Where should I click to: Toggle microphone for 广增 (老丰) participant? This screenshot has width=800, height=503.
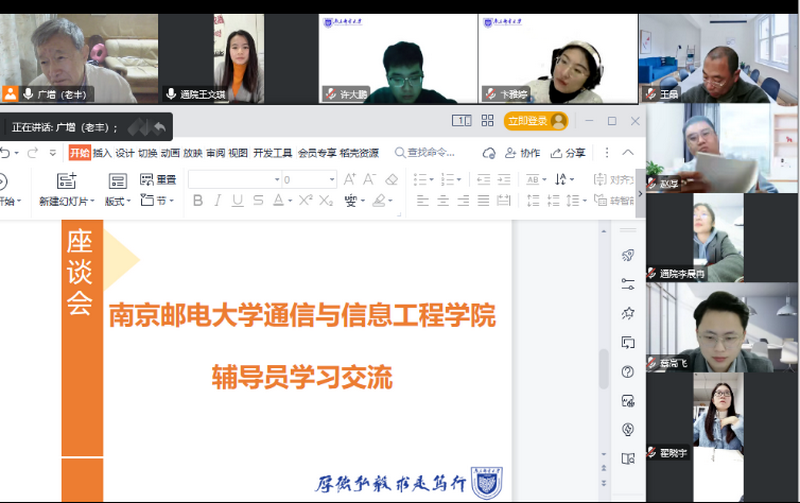28,93
